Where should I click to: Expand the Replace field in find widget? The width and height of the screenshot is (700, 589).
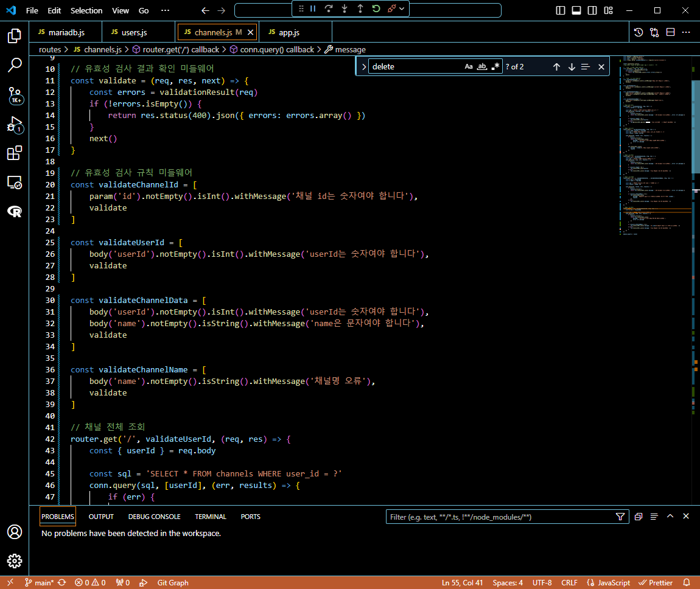(x=363, y=66)
